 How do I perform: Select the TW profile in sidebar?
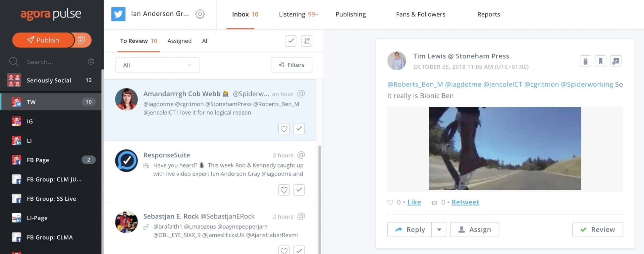[51, 102]
